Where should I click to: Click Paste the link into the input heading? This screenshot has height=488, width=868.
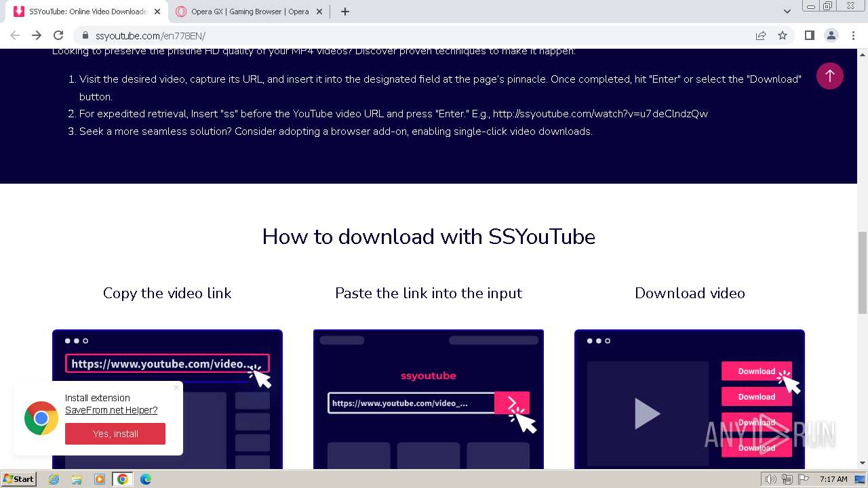[429, 293]
